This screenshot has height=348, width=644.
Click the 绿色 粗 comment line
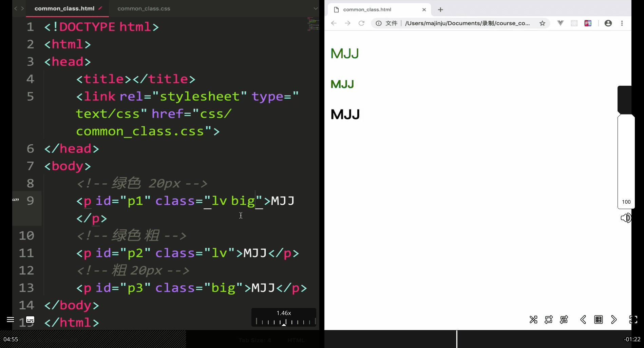pos(132,236)
